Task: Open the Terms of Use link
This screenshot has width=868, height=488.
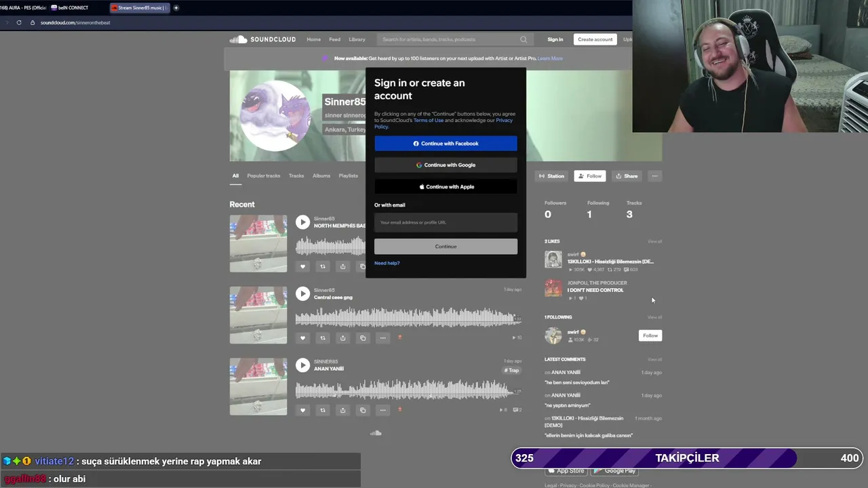Action: pos(429,120)
